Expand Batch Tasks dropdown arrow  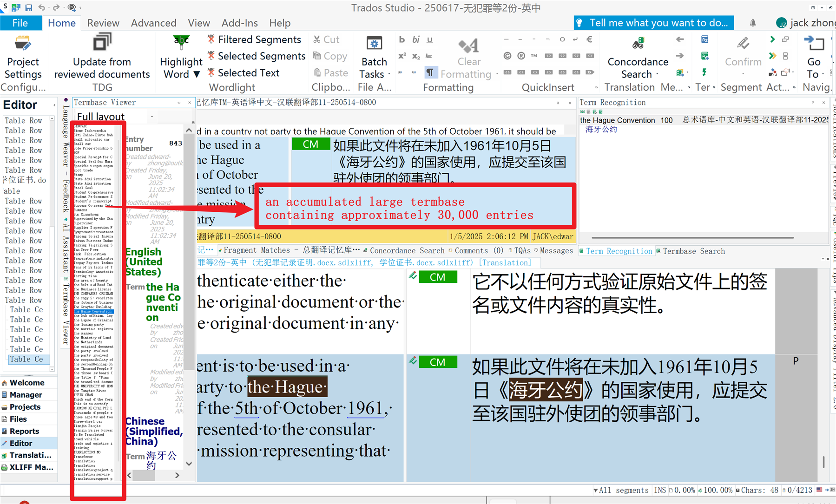tap(388, 74)
